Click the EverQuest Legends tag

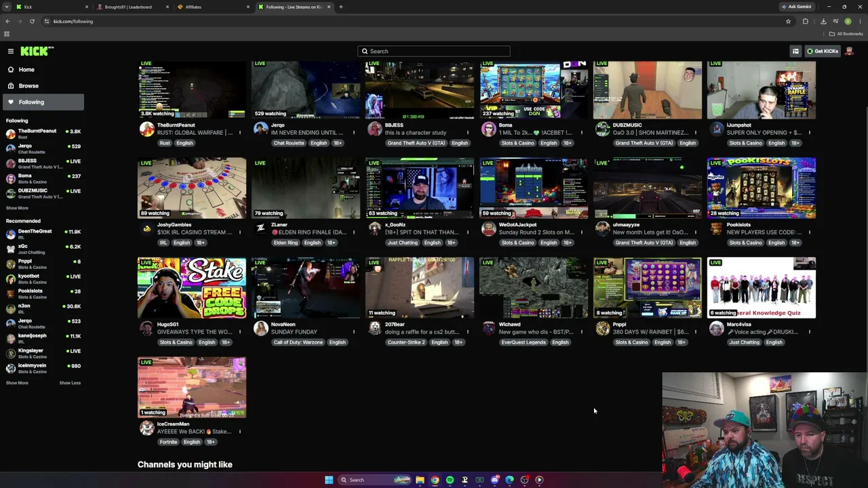point(524,342)
